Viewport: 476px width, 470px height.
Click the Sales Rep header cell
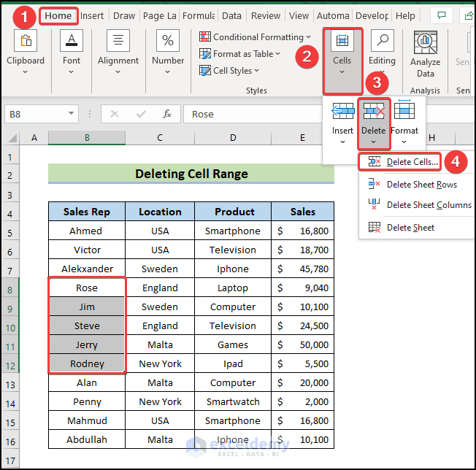[x=87, y=212]
